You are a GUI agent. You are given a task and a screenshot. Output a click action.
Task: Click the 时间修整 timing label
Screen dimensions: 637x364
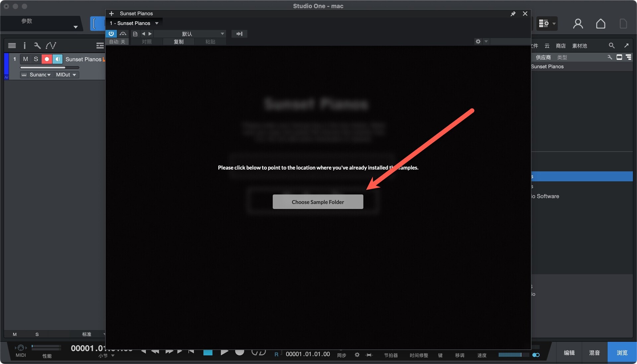[419, 355]
